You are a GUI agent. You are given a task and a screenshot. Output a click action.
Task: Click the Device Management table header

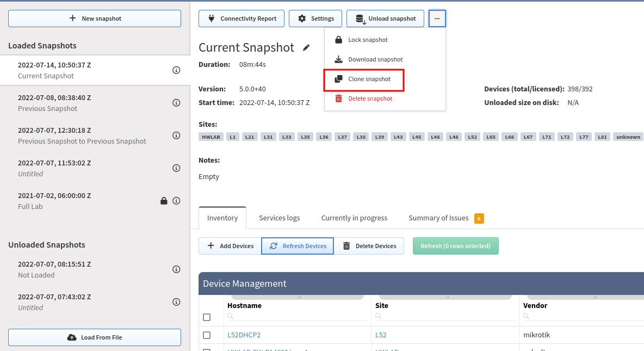click(422, 284)
